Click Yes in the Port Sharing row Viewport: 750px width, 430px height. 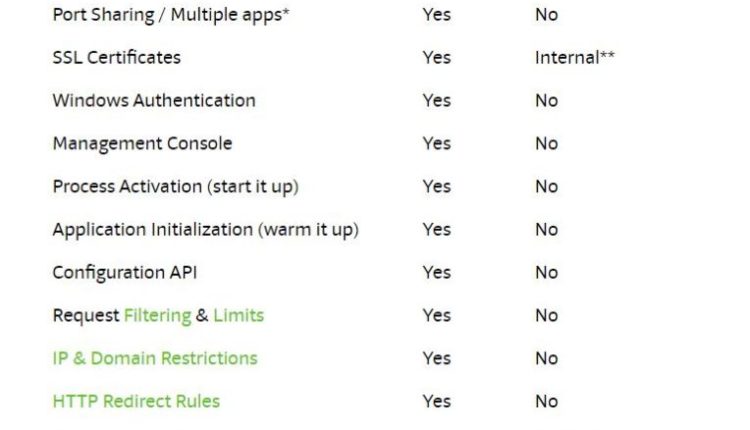436,15
